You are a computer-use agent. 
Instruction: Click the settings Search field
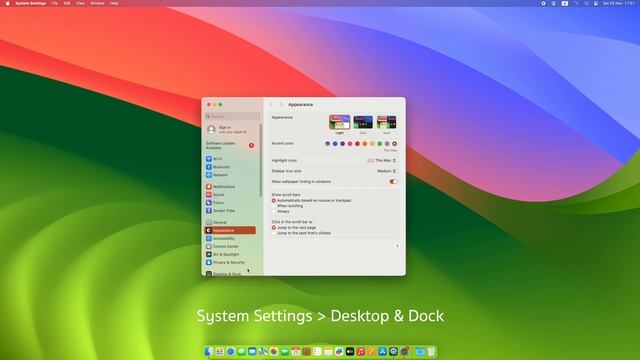click(x=232, y=116)
